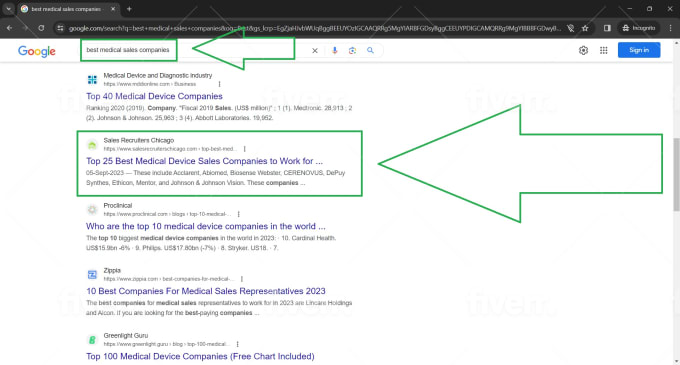Click the MDDI site favicon
The width and height of the screenshot is (680, 365).
click(x=92, y=80)
